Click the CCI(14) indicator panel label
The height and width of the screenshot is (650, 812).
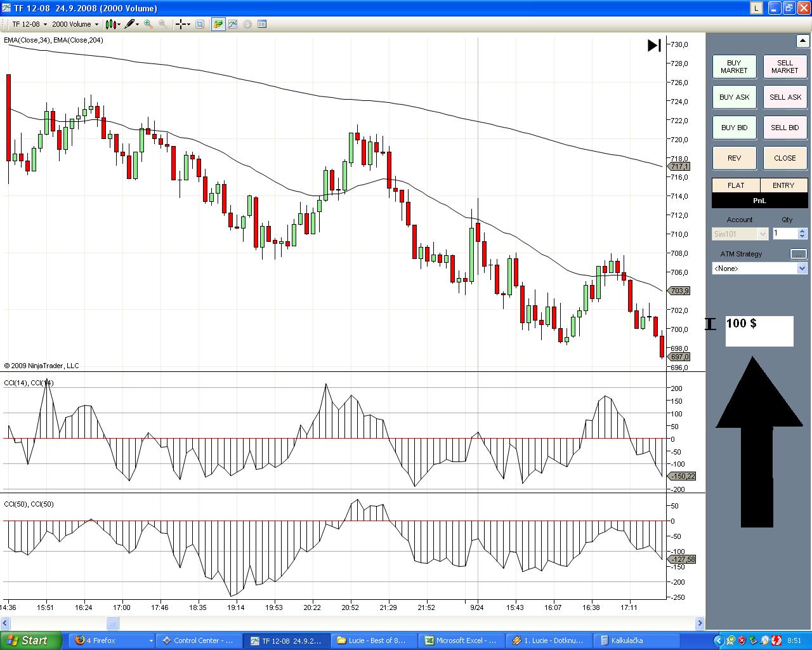point(29,383)
